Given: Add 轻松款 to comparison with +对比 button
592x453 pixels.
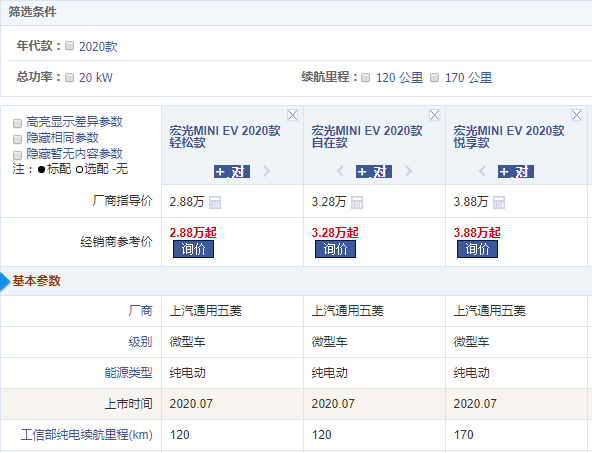Looking at the screenshot, I should pos(232,171).
